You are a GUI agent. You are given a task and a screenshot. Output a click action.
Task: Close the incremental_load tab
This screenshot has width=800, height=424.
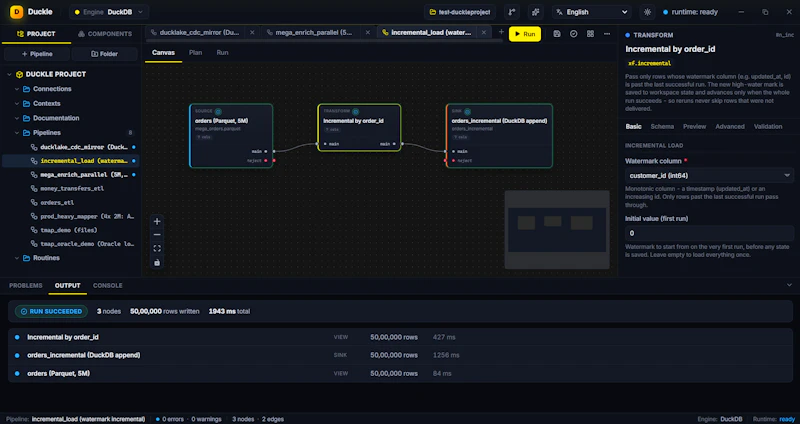pos(483,33)
